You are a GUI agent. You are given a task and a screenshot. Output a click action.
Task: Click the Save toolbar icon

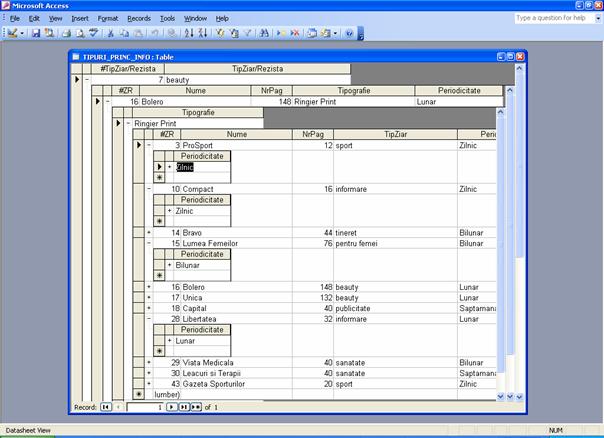[x=35, y=33]
